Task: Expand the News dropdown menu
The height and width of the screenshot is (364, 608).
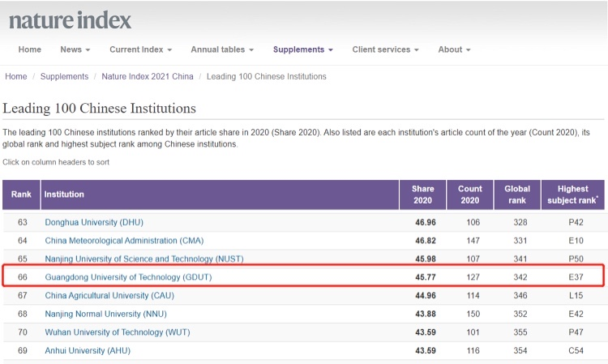Action: point(75,49)
